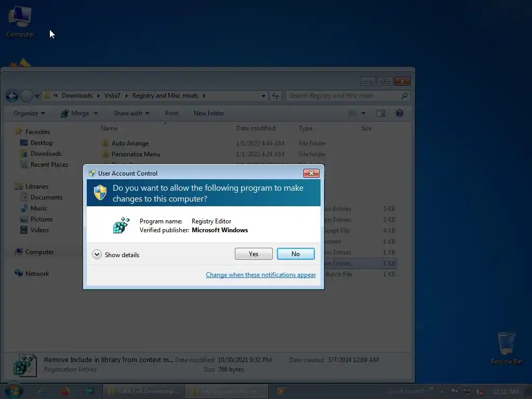Screen dimensions: 532x399
Task: Open the Videos library
Action: click(35, 230)
